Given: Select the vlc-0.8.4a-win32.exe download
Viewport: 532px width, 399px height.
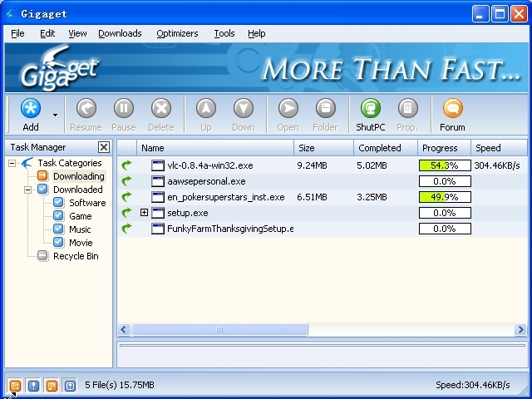Looking at the screenshot, I should [210, 165].
